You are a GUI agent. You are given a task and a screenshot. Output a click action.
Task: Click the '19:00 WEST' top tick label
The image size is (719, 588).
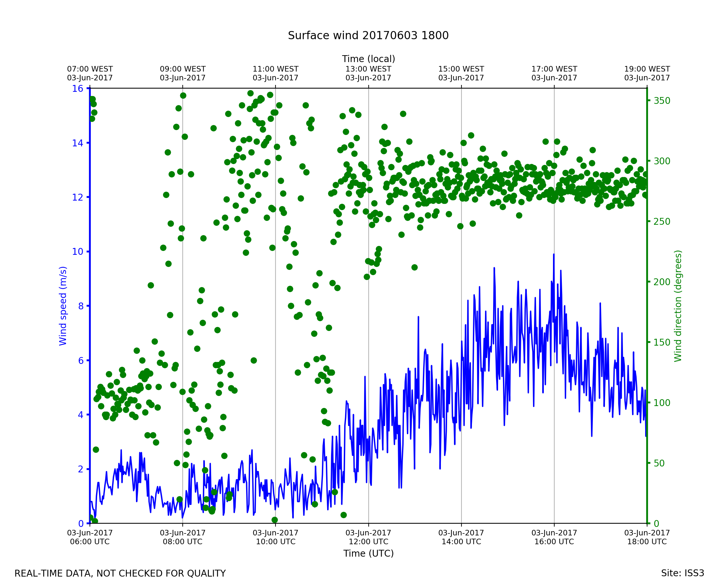[x=647, y=69]
